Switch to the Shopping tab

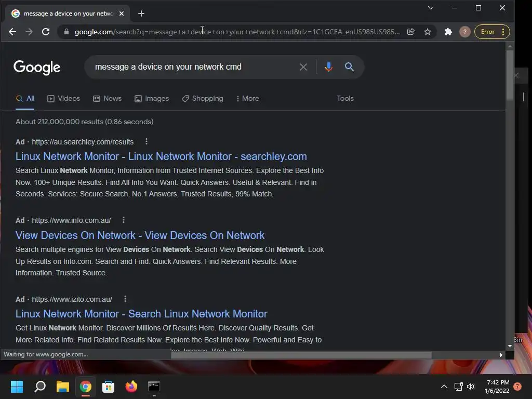coord(203,99)
